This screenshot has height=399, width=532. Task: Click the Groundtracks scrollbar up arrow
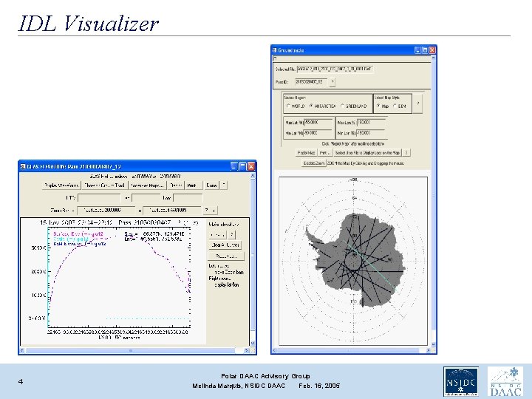point(433,58)
